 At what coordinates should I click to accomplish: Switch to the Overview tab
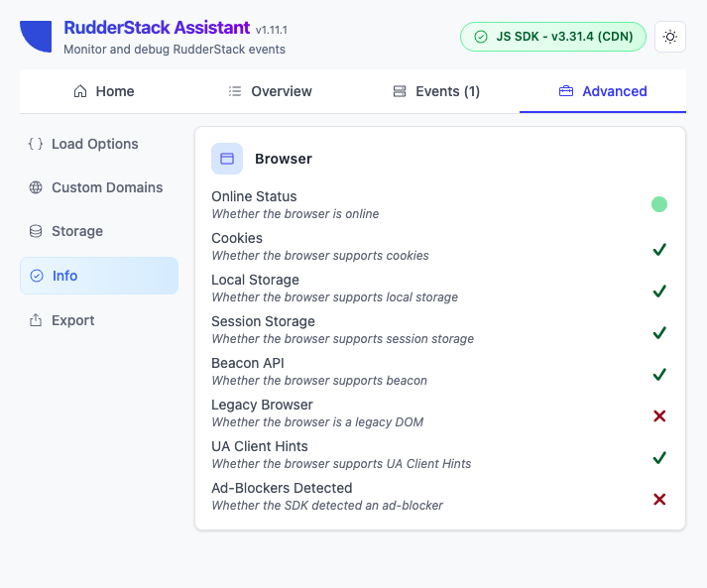click(270, 91)
